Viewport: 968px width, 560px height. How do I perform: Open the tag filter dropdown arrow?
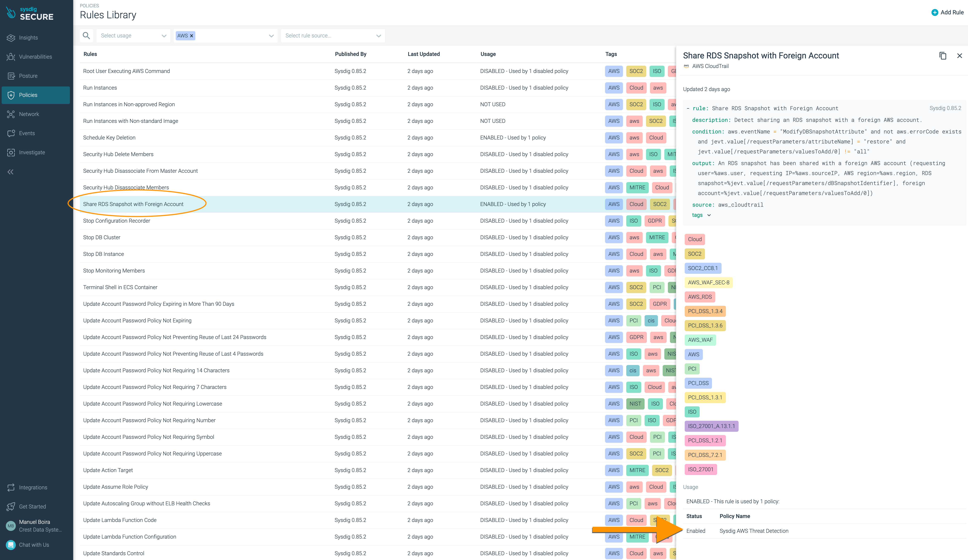click(x=271, y=36)
